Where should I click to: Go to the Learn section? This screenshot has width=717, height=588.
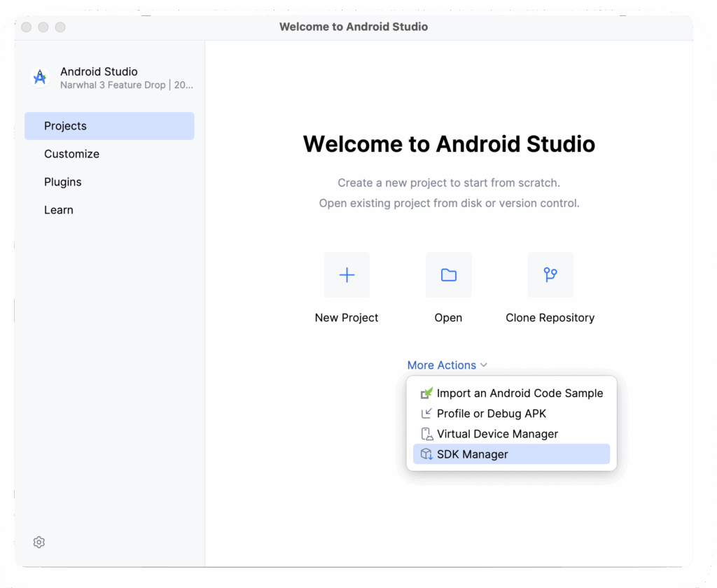tap(109, 210)
